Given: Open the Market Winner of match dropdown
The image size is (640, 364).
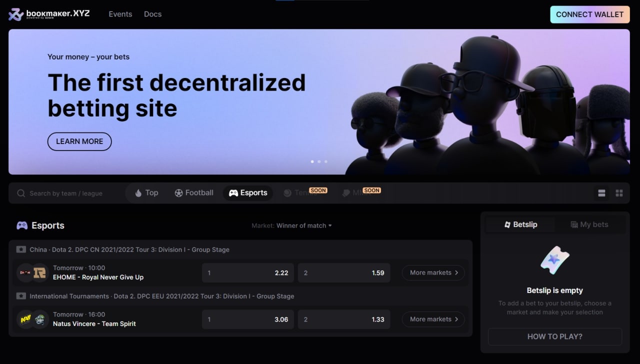Looking at the screenshot, I should point(292,225).
